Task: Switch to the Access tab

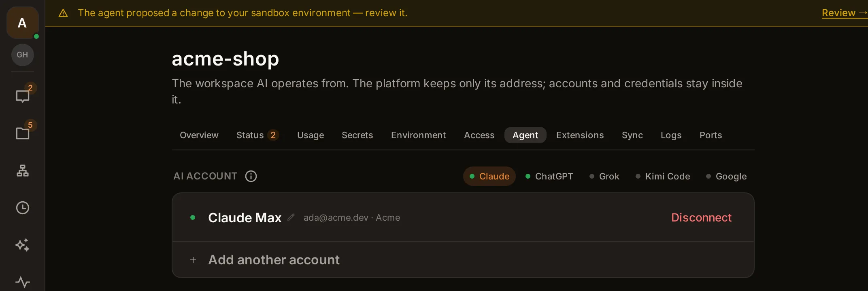Action: [479, 135]
